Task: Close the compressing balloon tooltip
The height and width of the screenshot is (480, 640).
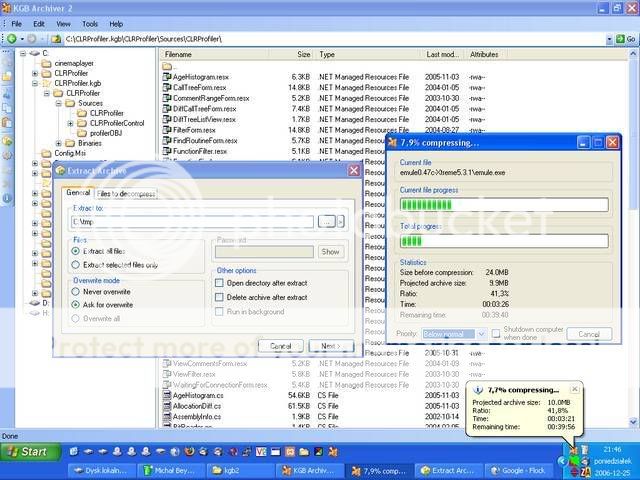Action: (574, 389)
